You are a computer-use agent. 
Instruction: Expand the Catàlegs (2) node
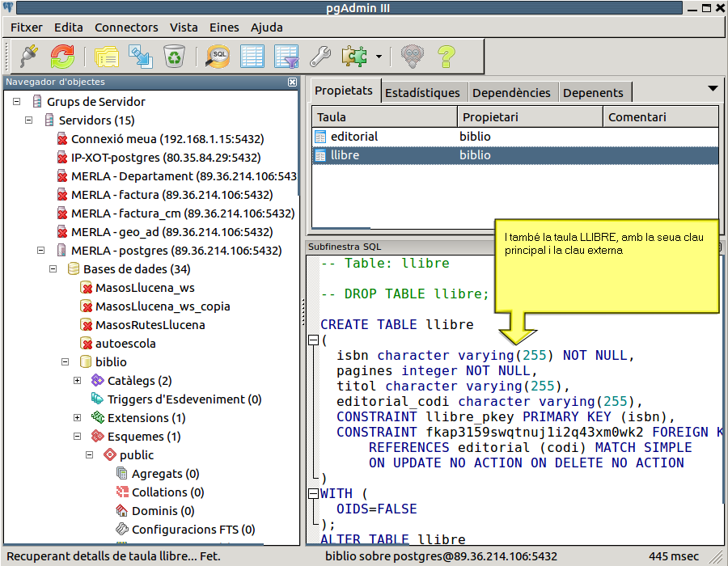point(77,380)
